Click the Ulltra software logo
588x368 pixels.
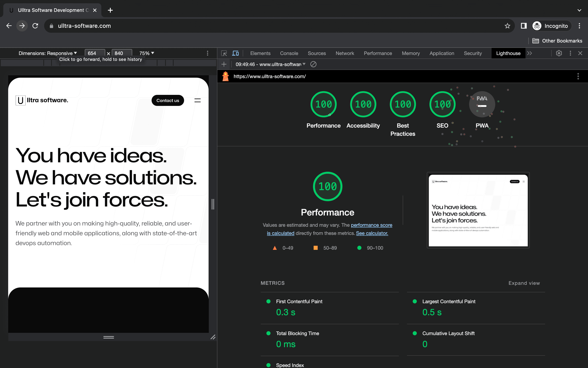pyautogui.click(x=42, y=100)
